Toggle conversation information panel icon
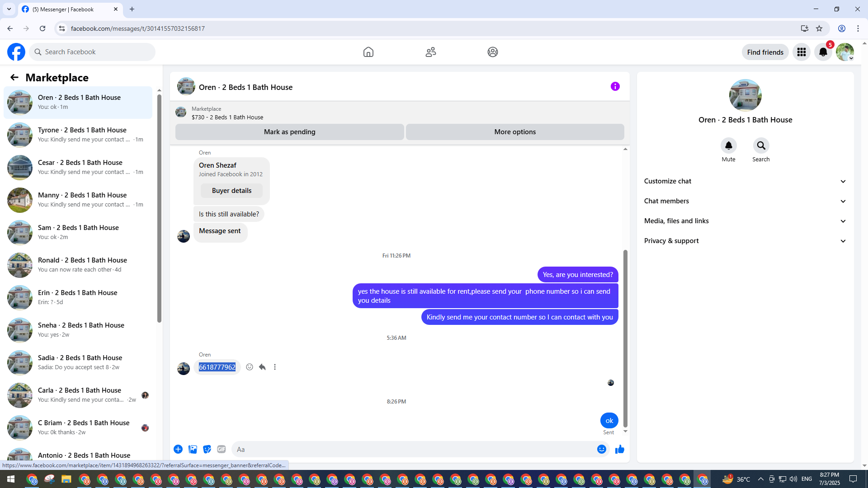The width and height of the screenshot is (868, 488). click(x=615, y=86)
